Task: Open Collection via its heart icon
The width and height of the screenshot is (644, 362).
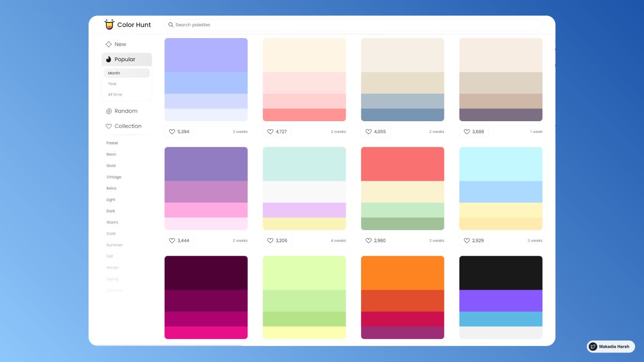Action: coord(108,125)
